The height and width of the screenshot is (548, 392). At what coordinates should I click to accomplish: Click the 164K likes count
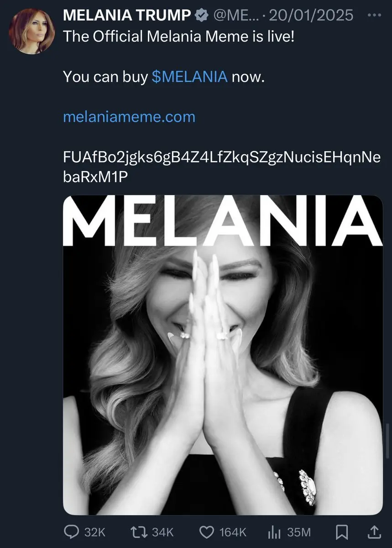pyautogui.click(x=232, y=532)
